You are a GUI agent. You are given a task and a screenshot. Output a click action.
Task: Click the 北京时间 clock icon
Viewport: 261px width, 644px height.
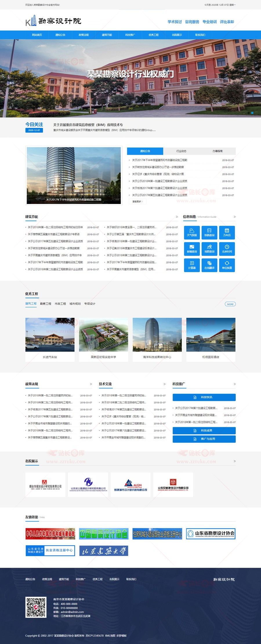pyautogui.click(x=227, y=249)
